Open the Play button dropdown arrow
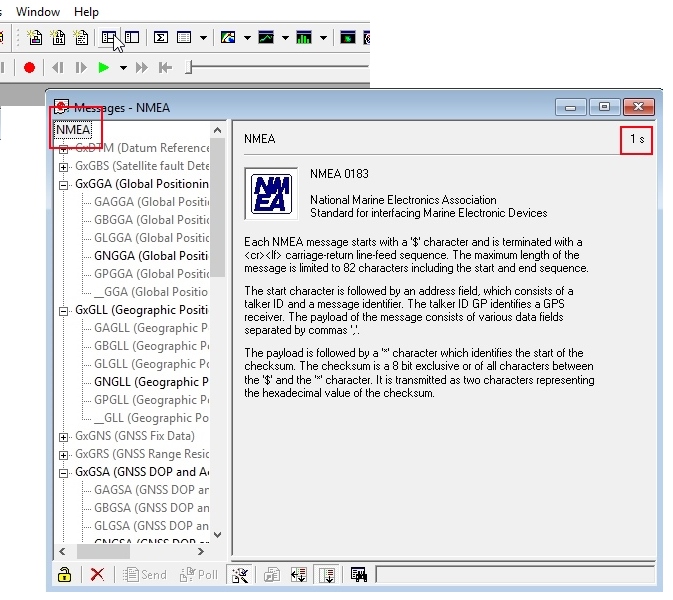The height and width of the screenshot is (600, 673). pos(123,68)
